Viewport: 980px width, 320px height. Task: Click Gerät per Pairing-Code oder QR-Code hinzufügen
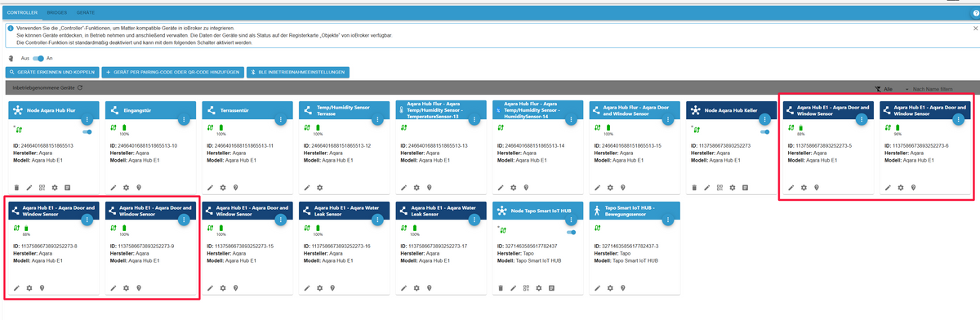[172, 73]
